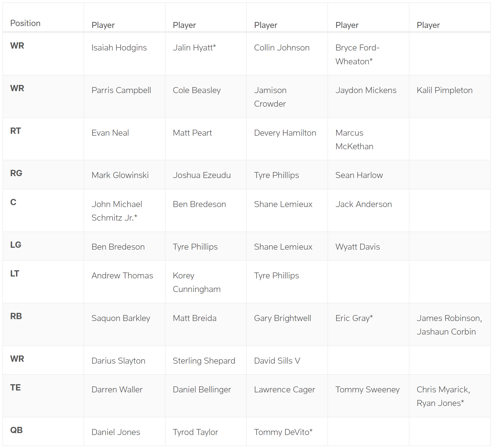Screen dimensions: 493x448
Task: Select the Bryce Ford-Wheaton cell
Action: coord(357,55)
